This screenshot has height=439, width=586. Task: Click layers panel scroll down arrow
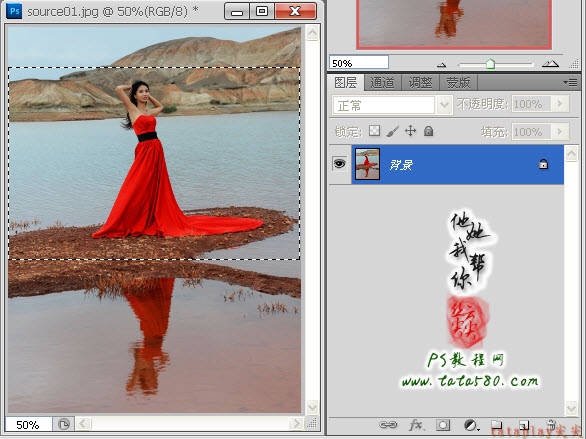[571, 408]
